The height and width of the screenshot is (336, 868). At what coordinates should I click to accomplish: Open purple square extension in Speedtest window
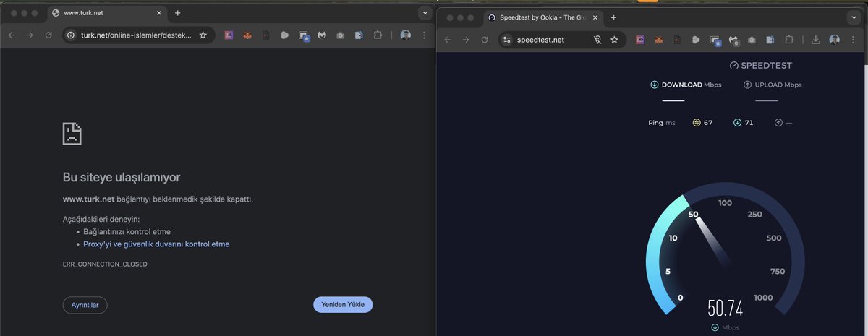(640, 40)
